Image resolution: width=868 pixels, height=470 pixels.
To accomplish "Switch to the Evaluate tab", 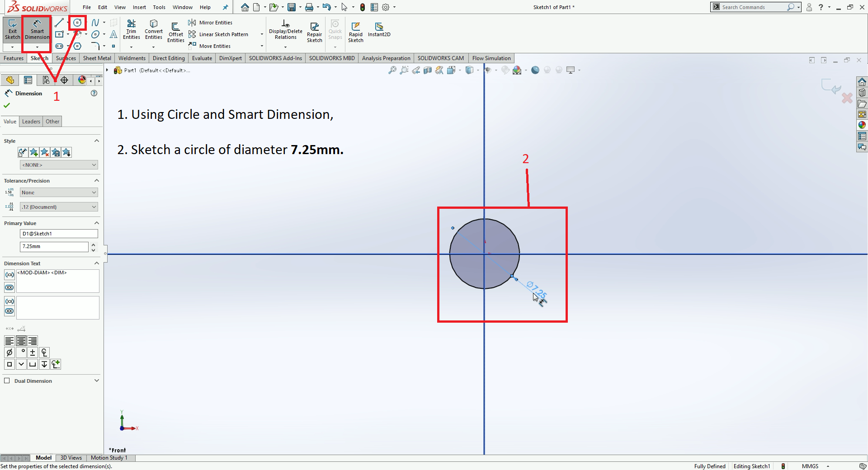I will pos(202,58).
